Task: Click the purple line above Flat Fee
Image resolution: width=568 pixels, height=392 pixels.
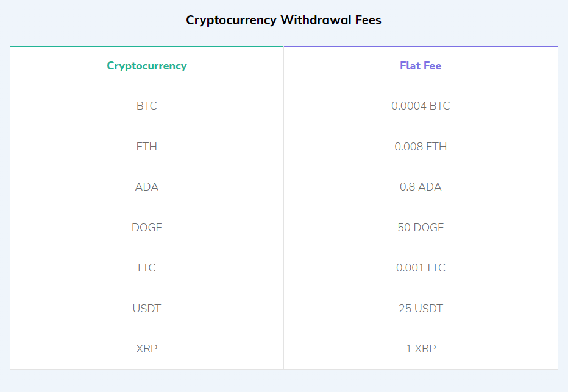Action: 421,46
